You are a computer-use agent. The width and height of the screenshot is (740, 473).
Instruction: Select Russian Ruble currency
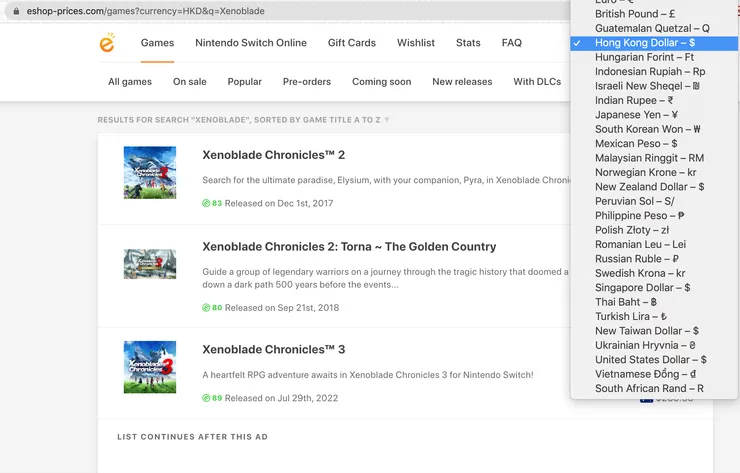(654, 259)
